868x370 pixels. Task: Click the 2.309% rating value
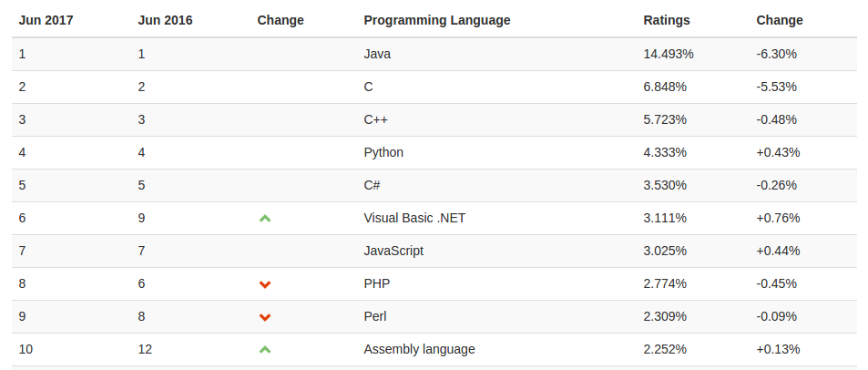pyautogui.click(x=665, y=316)
